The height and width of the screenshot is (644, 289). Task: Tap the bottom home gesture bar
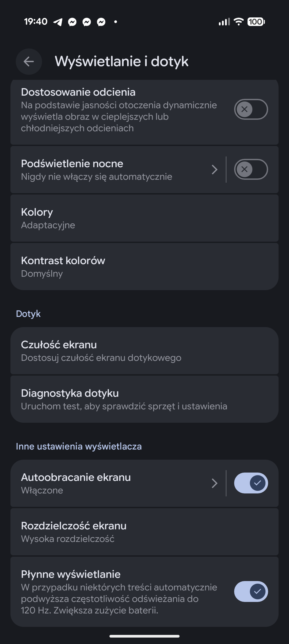click(144, 636)
